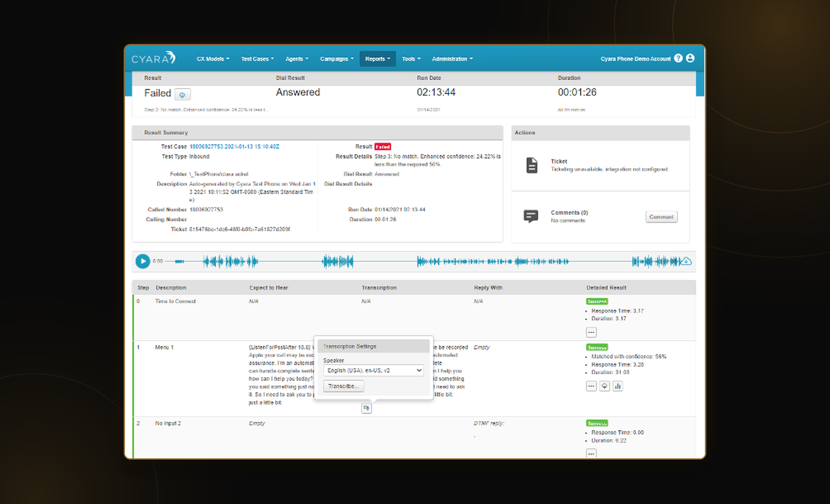Click the Success badge for Menu 1
This screenshot has height=504, width=830.
coord(597,347)
